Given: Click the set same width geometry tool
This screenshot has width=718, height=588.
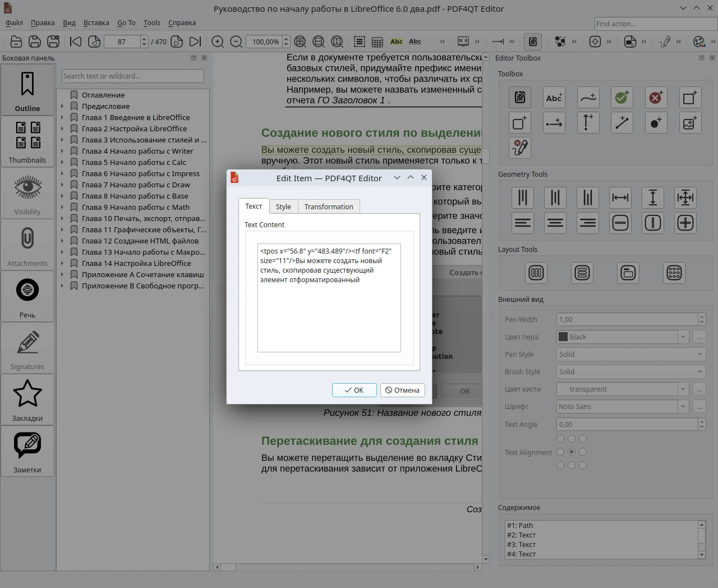Looking at the screenshot, I should tap(620, 197).
